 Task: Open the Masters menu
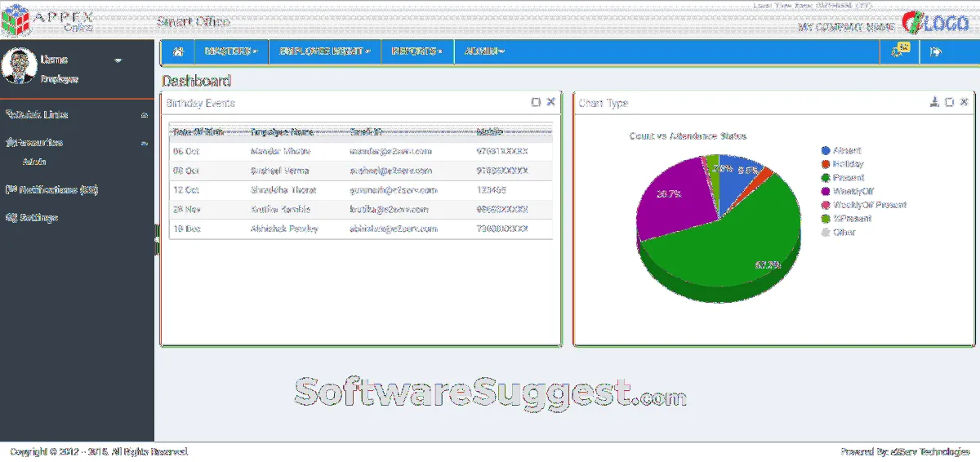click(x=231, y=51)
